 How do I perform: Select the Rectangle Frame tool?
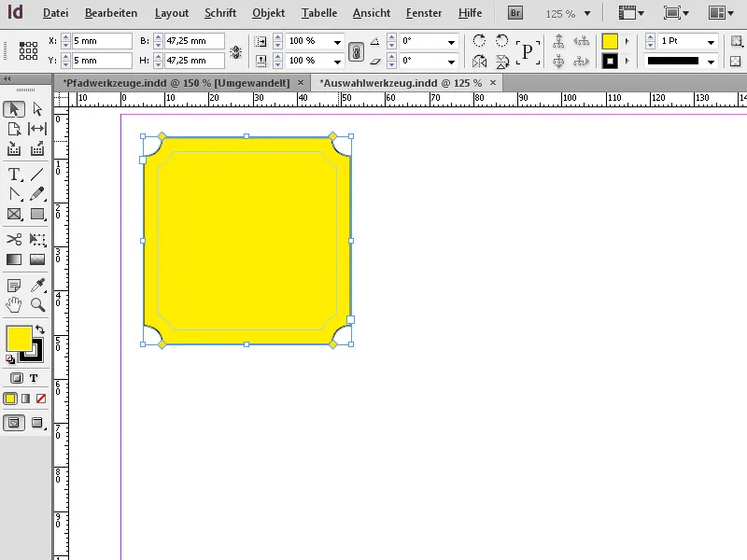[x=14, y=214]
